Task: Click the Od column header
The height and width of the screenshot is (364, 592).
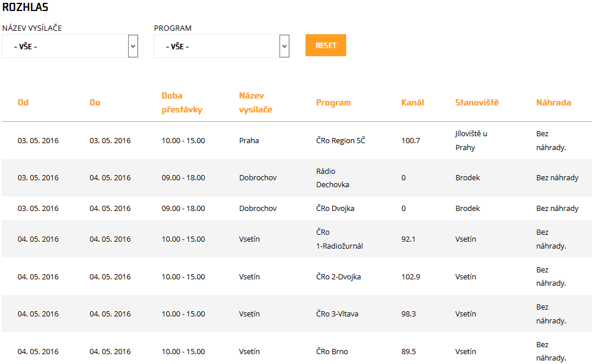Action: point(23,103)
